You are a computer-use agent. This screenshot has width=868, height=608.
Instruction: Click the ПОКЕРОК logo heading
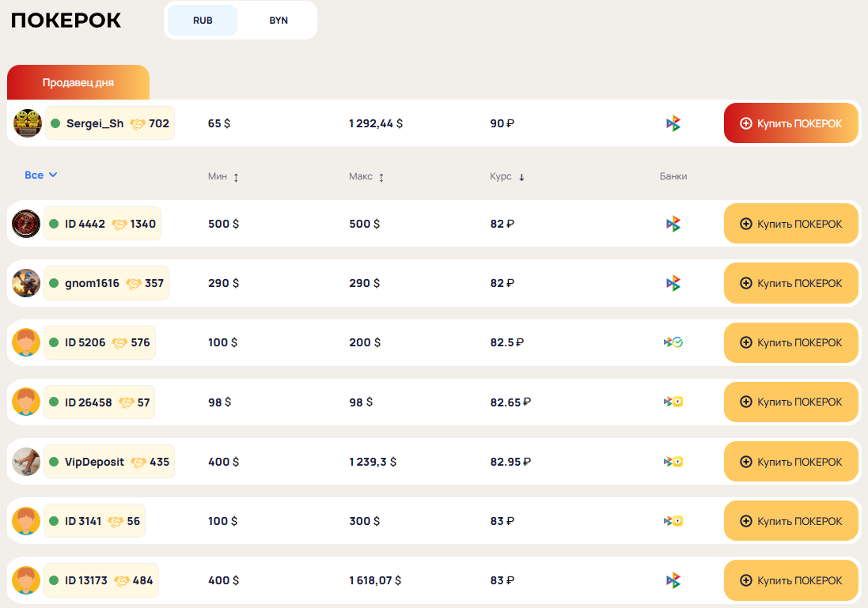66,21
